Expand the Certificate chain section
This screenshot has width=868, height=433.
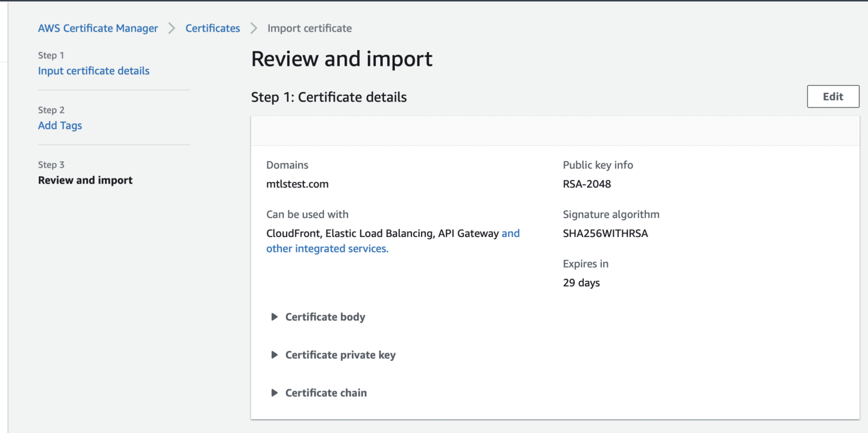pos(326,392)
